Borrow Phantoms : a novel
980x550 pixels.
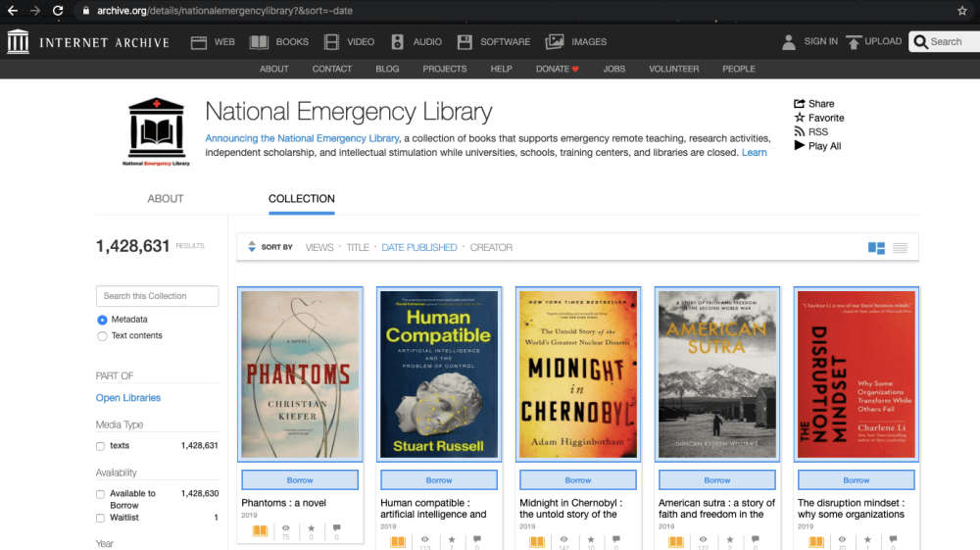pyautogui.click(x=300, y=480)
